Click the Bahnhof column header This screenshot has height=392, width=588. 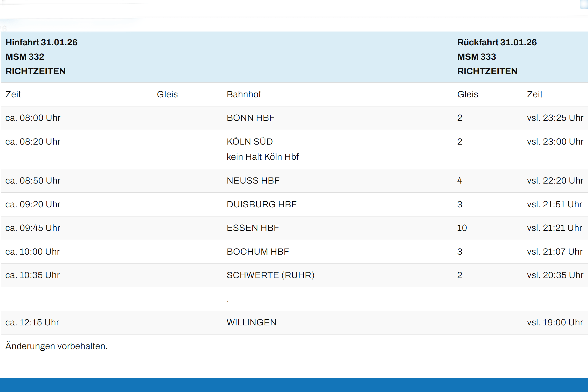pos(244,94)
